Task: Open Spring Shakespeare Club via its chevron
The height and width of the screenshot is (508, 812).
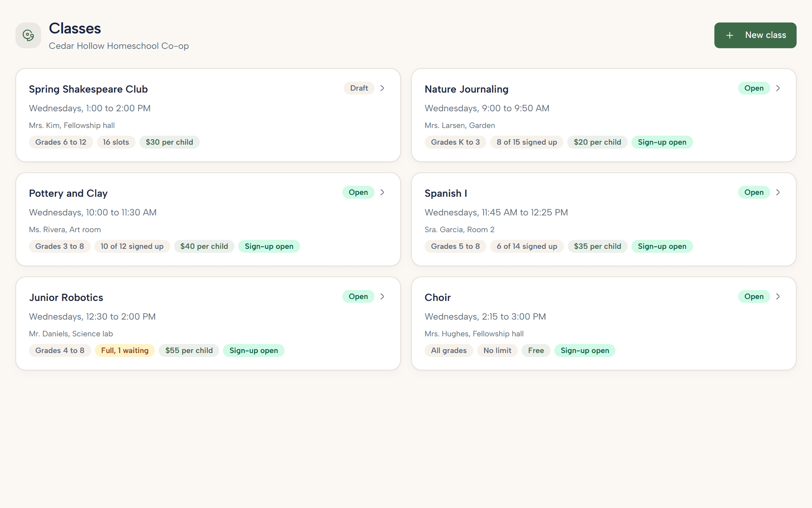Action: (382, 88)
